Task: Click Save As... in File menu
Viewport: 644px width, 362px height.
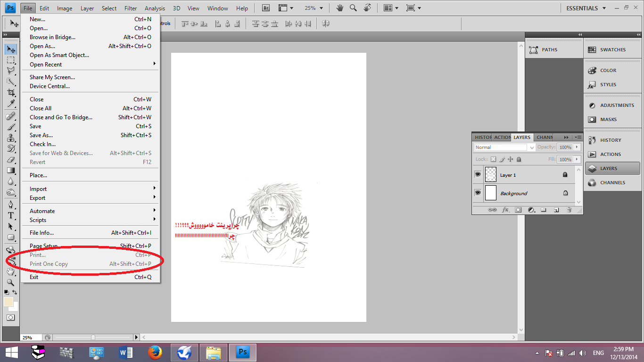Action: click(x=91, y=135)
